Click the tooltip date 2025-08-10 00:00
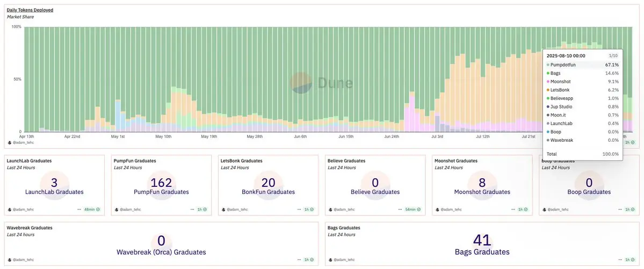This screenshot has height=269, width=644. click(566, 56)
